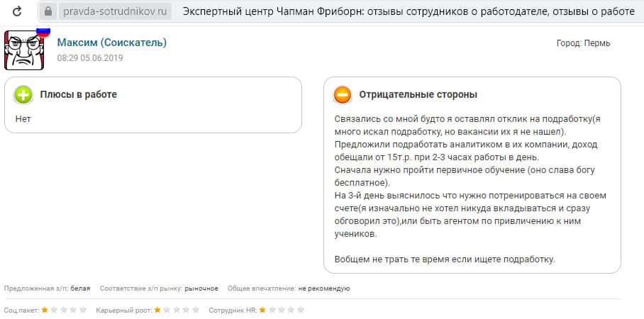Click the green plus icon
Image resolution: width=644 pixels, height=319 pixels.
point(23,95)
